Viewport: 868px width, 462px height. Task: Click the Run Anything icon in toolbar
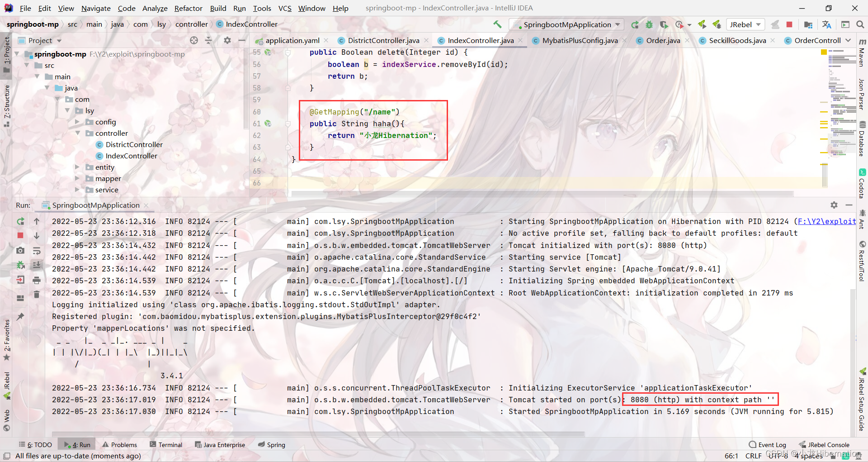845,24
